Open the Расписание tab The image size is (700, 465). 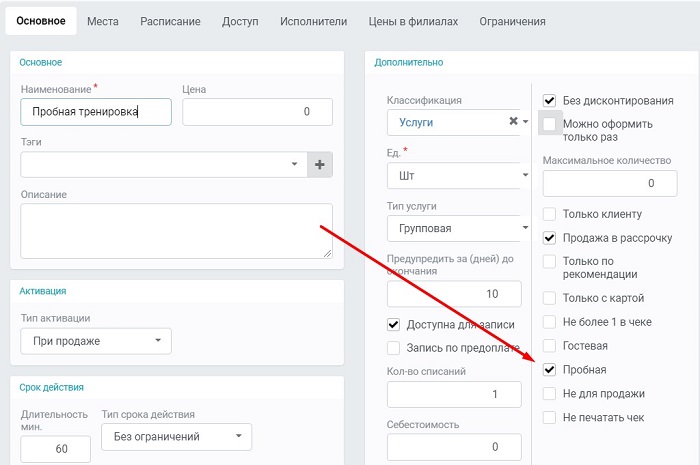click(x=170, y=21)
